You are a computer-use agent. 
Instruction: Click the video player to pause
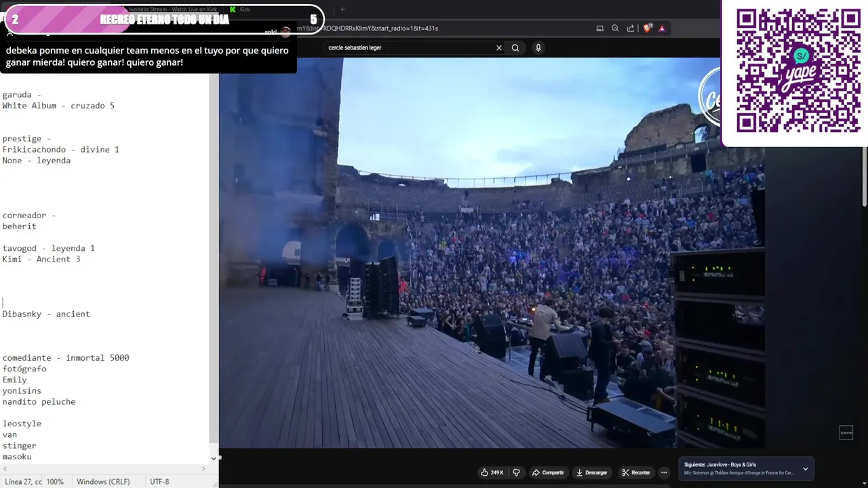point(492,252)
